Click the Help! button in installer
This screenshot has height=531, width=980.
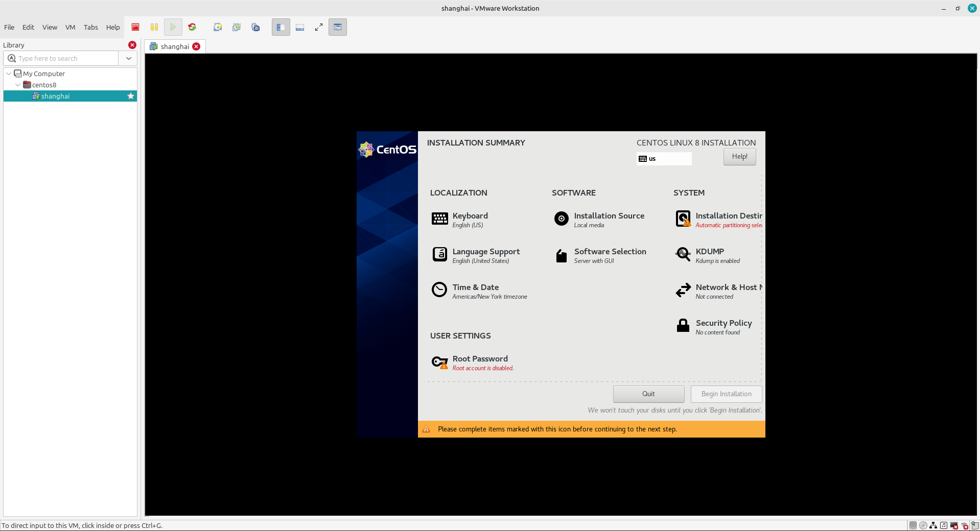(739, 157)
